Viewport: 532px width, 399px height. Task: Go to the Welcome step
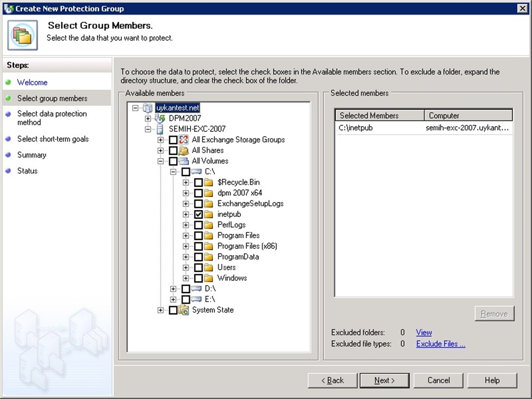(32, 82)
